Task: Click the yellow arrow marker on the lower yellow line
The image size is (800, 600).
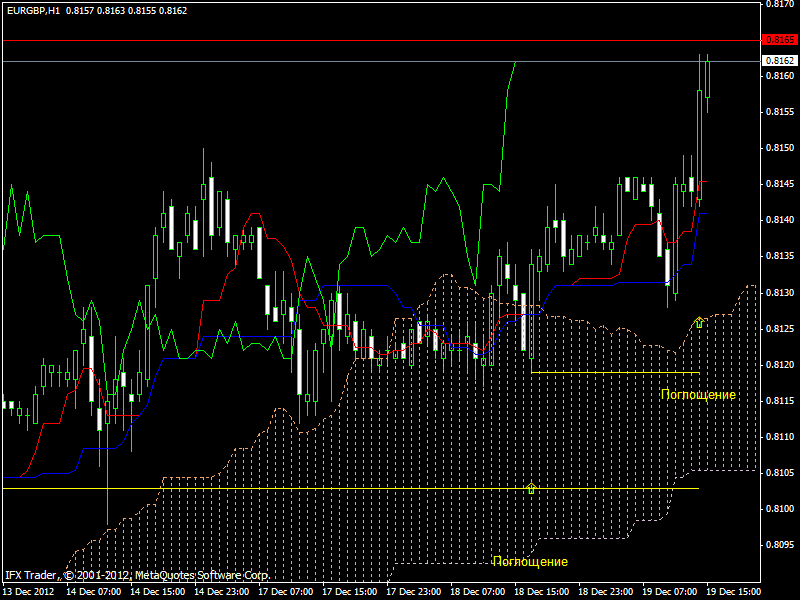Action: click(531, 488)
